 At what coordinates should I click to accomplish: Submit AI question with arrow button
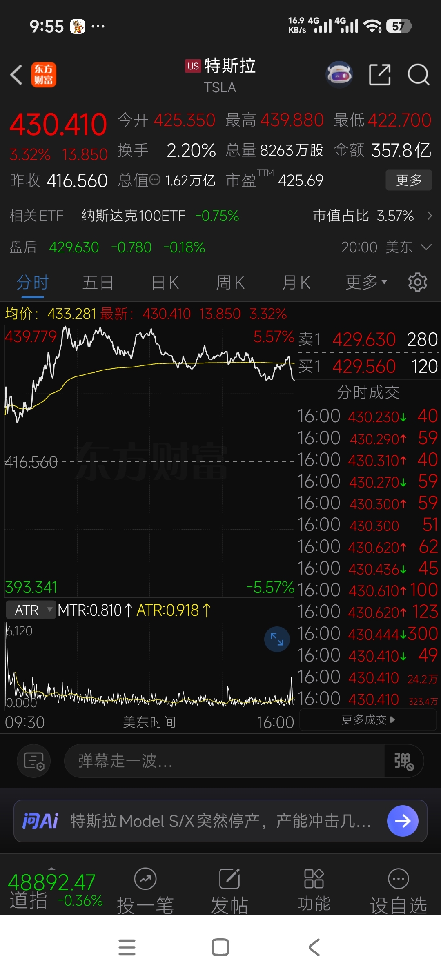[403, 821]
